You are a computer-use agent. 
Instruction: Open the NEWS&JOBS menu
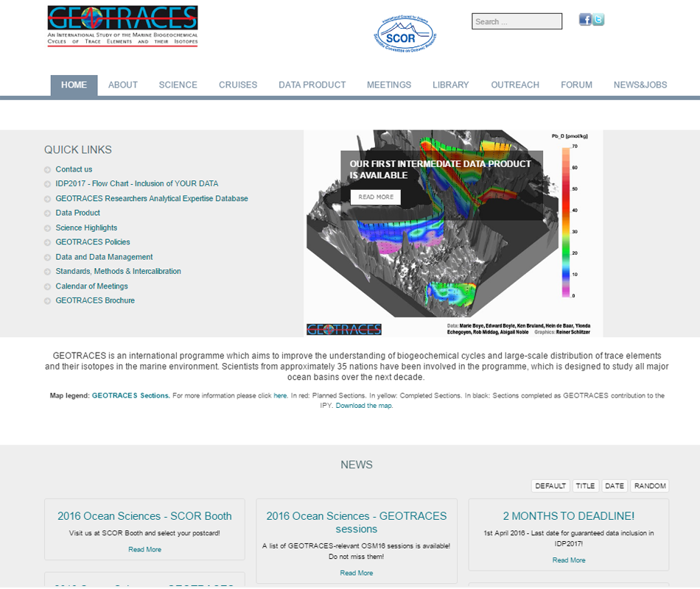click(x=640, y=85)
